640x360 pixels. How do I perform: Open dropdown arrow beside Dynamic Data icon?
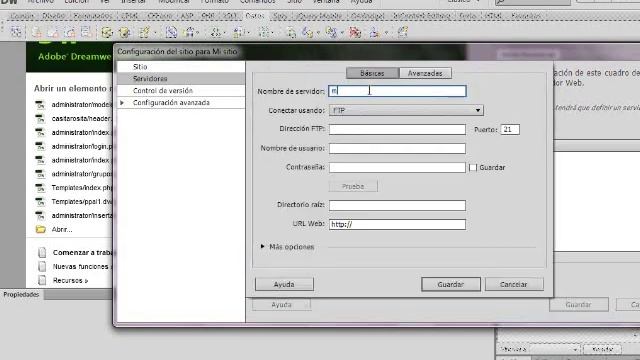[x=155, y=33]
